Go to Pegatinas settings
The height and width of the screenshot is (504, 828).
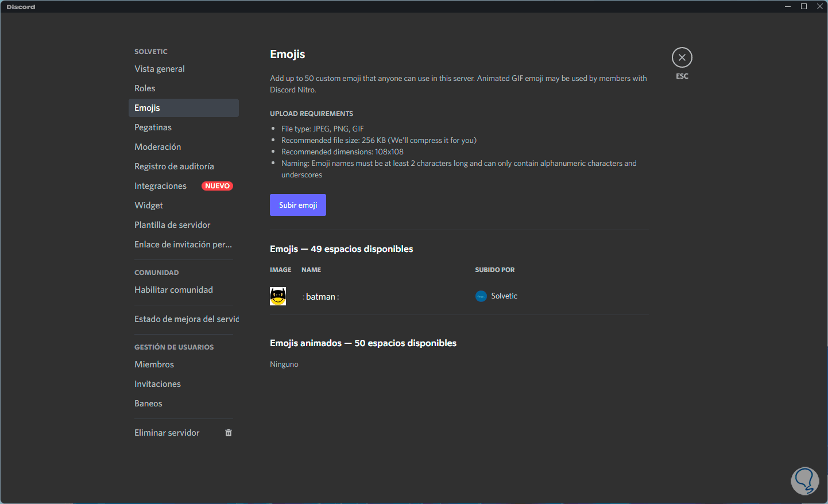pos(153,127)
